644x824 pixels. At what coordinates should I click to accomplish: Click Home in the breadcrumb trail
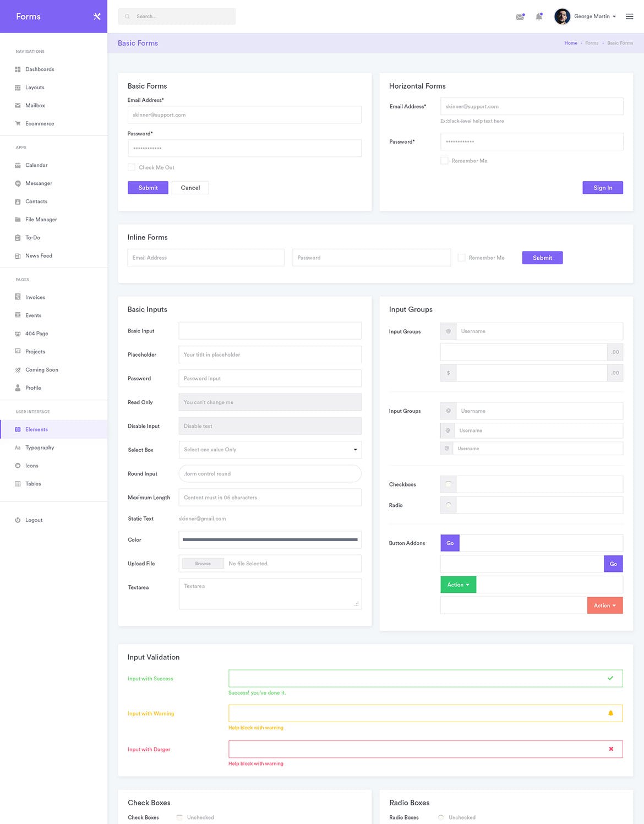571,43
